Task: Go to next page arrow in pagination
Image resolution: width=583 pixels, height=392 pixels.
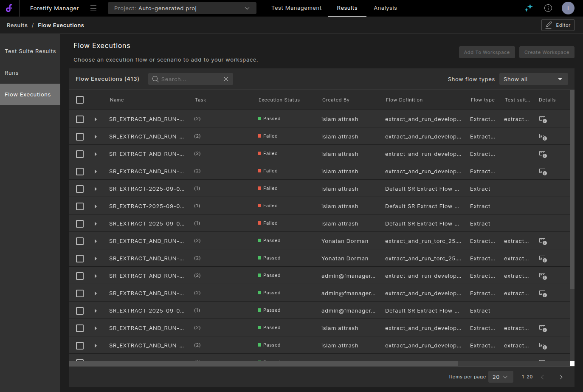Action: [561, 377]
